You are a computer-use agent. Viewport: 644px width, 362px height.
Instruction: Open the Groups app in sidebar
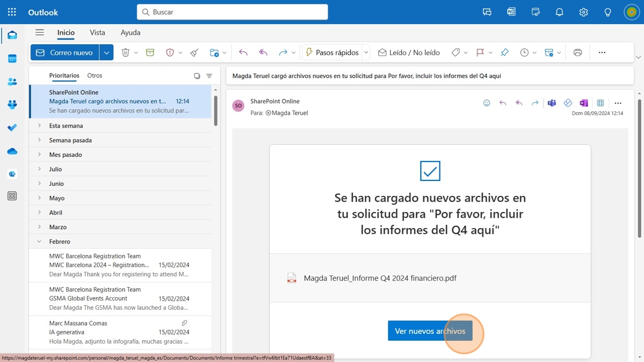[x=12, y=105]
